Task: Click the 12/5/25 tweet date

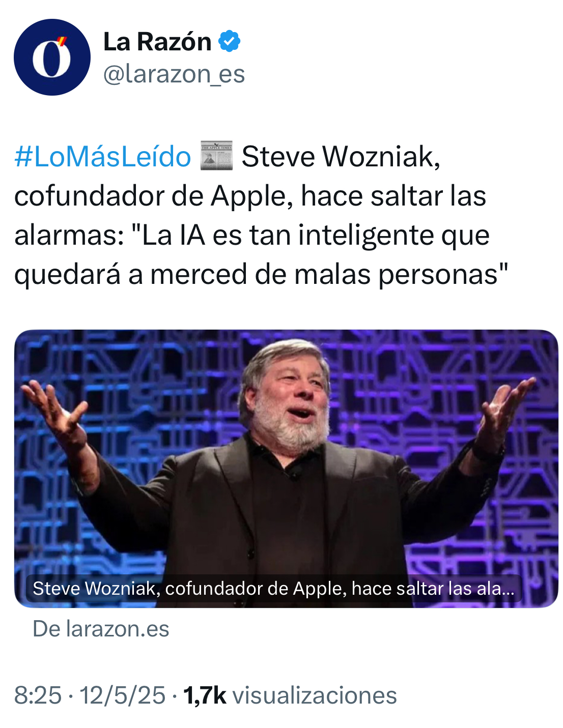Action: click(123, 695)
